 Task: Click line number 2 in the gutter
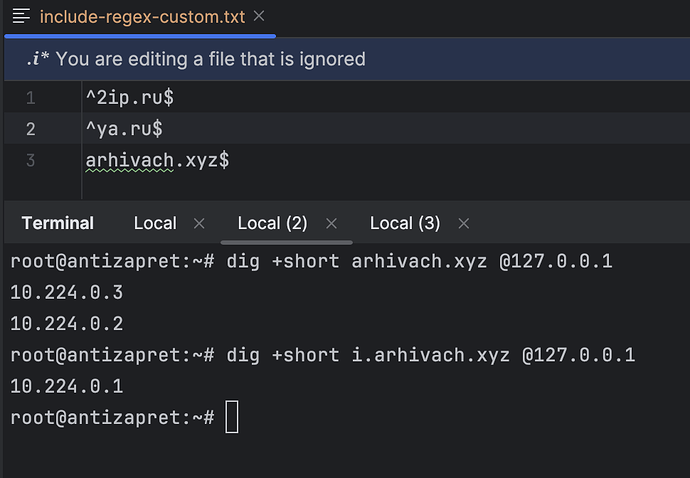click(30, 129)
